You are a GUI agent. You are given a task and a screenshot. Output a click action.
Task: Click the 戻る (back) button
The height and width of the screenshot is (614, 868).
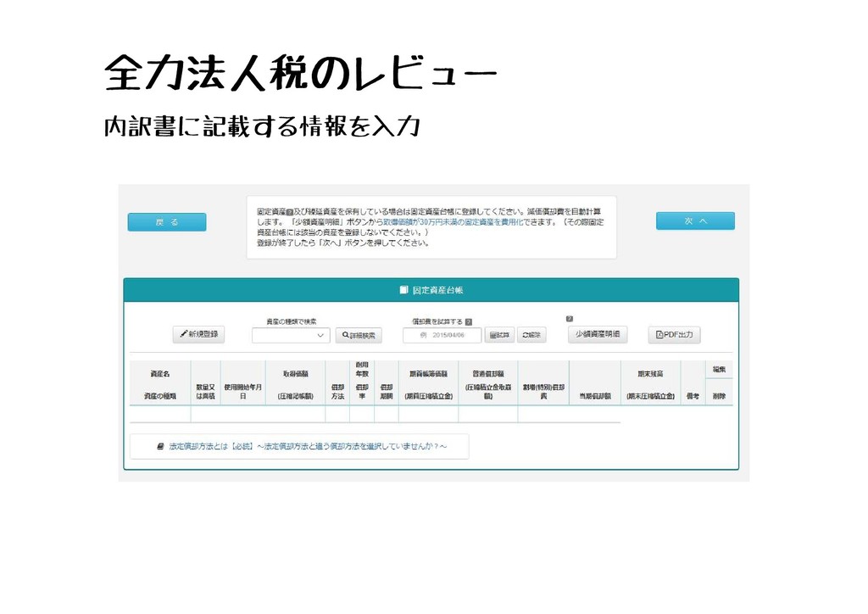[x=167, y=222]
